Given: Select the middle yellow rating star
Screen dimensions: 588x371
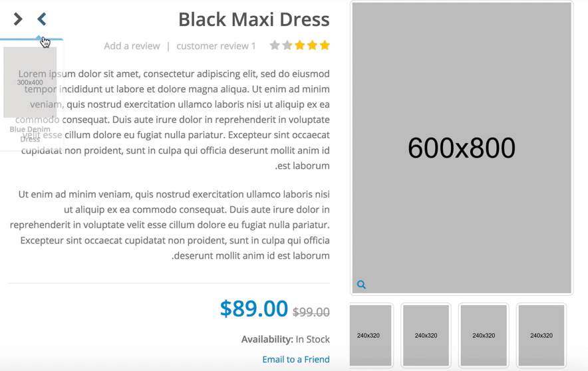Looking at the screenshot, I should coord(299,45).
